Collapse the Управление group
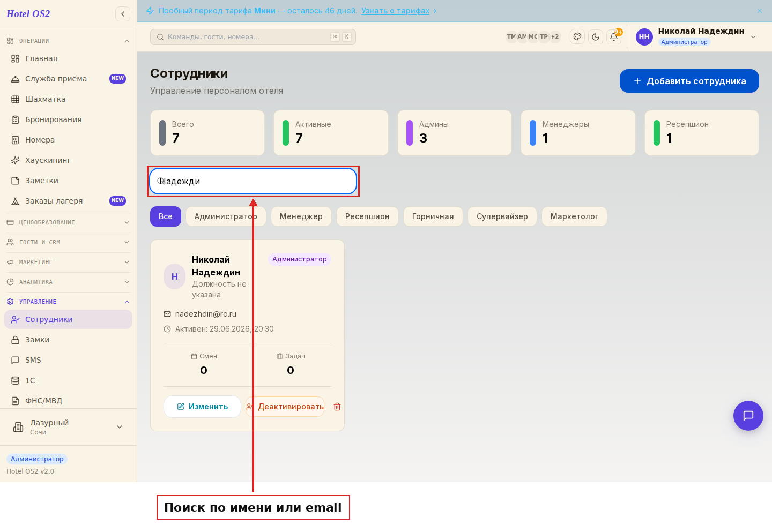 68,302
